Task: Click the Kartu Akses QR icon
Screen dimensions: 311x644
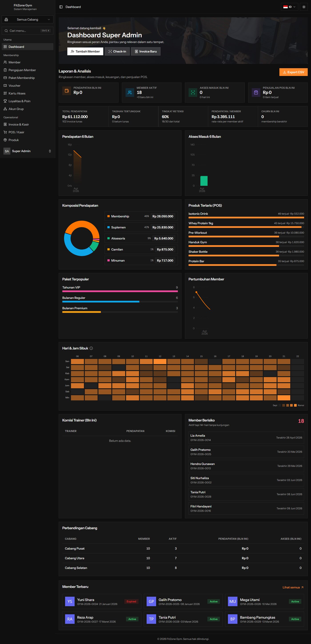Action: coord(5,93)
